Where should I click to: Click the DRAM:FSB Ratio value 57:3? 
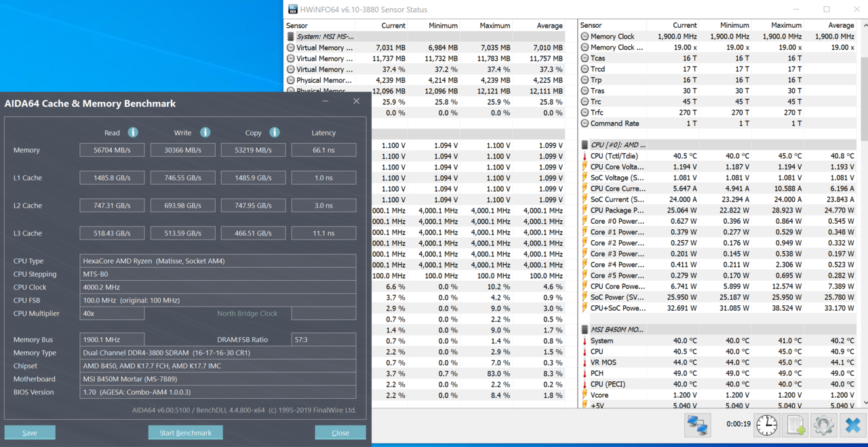click(x=323, y=340)
